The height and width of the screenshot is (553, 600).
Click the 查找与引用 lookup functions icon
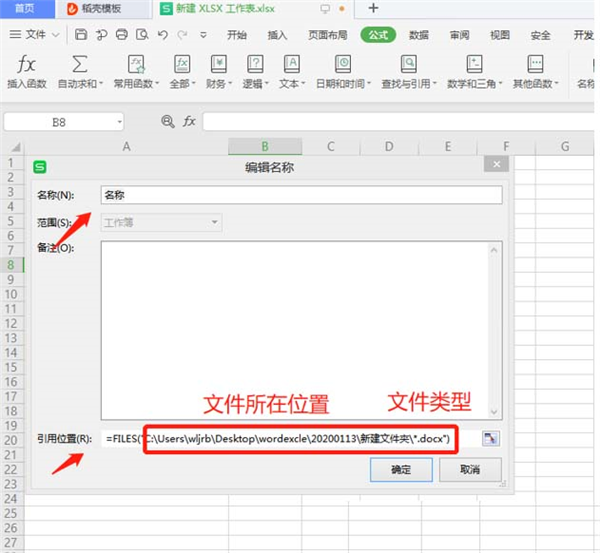(x=408, y=65)
